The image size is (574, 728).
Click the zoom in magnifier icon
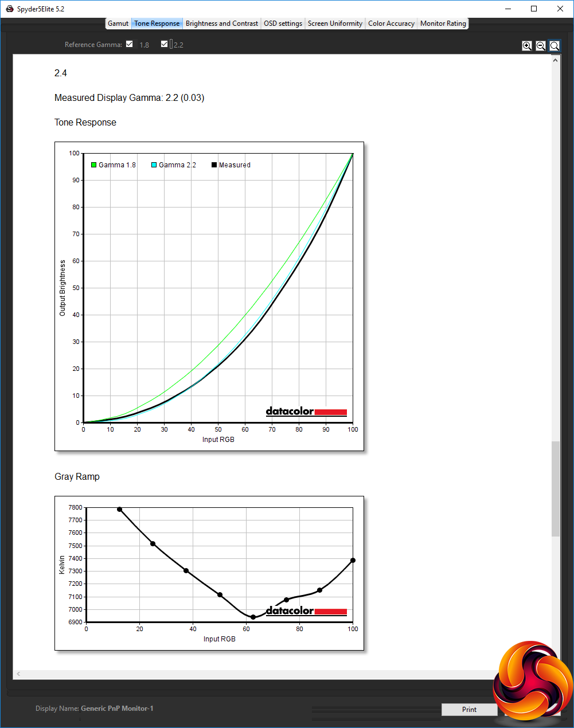tap(527, 46)
